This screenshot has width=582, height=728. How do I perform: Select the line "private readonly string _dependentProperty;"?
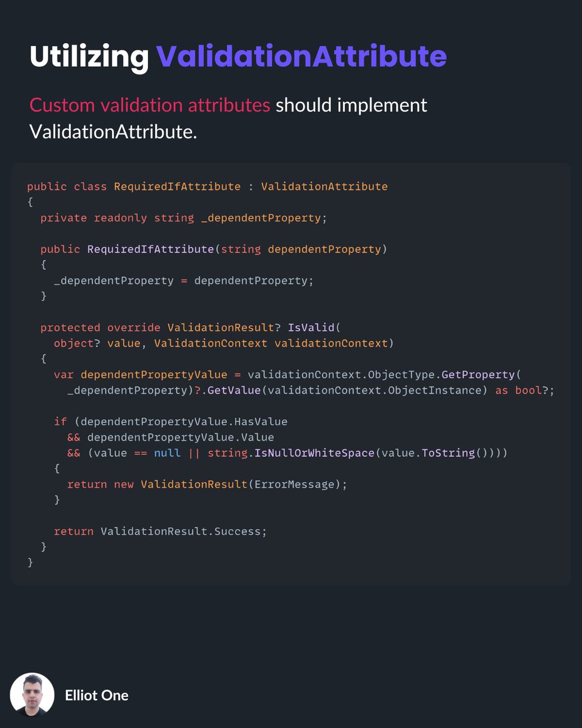click(x=184, y=218)
